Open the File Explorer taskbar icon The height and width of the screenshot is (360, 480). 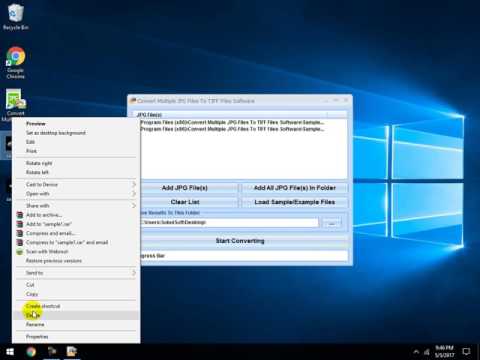52,352
